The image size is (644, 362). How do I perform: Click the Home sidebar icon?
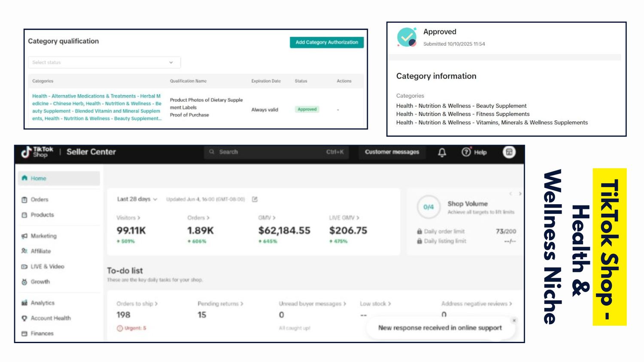point(24,178)
